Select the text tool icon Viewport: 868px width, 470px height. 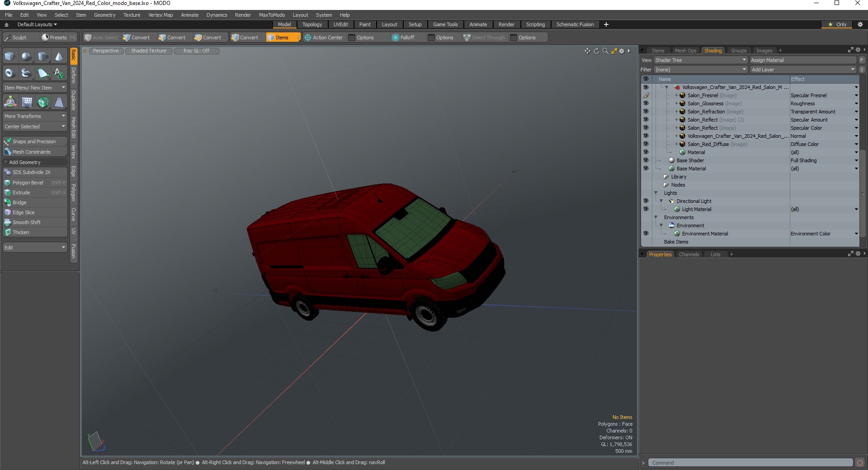point(59,73)
